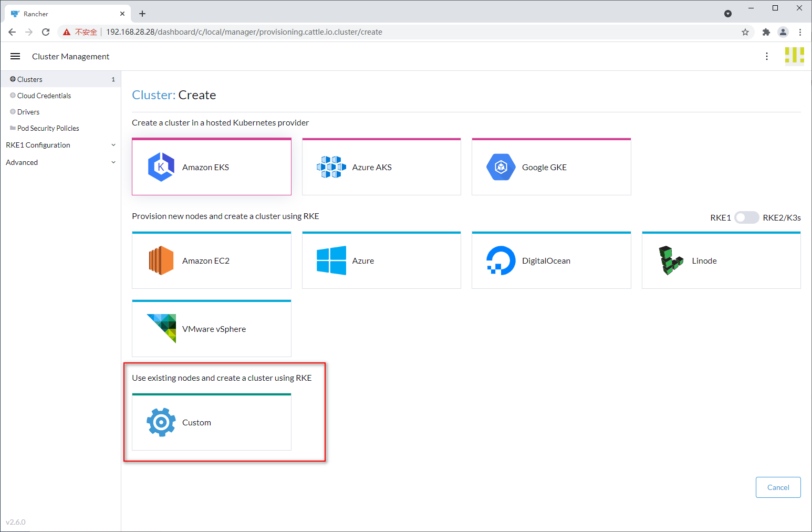Click the RKE2/K3s label
The height and width of the screenshot is (532, 812).
tap(782, 217)
